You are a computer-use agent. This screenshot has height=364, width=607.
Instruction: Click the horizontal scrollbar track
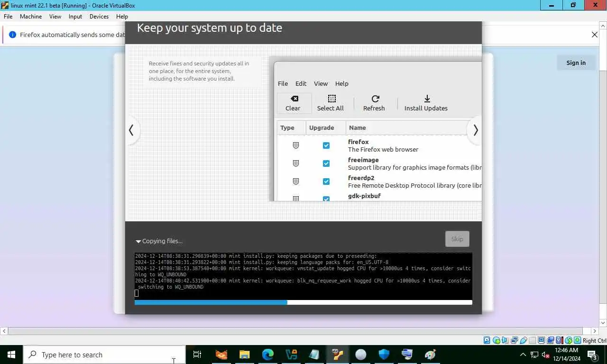[x=299, y=331]
